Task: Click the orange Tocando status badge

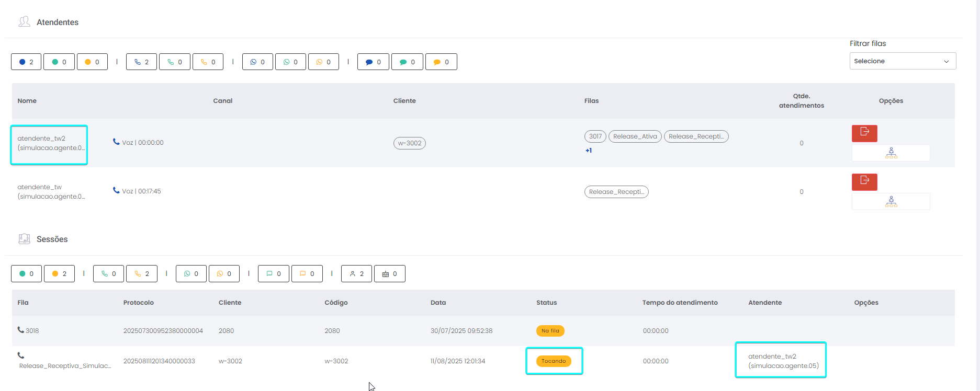Action: 553,361
